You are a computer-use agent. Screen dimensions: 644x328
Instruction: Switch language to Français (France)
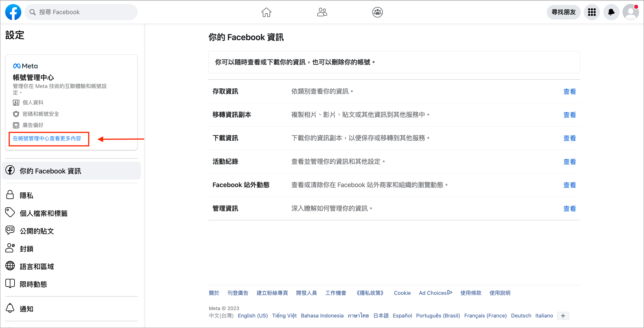(x=485, y=315)
